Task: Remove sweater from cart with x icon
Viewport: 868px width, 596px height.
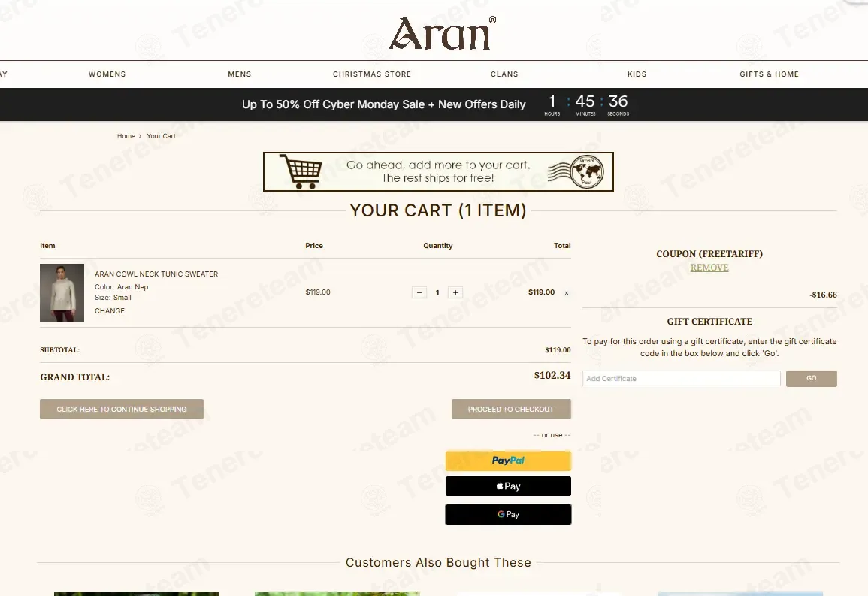Action: [x=567, y=293]
